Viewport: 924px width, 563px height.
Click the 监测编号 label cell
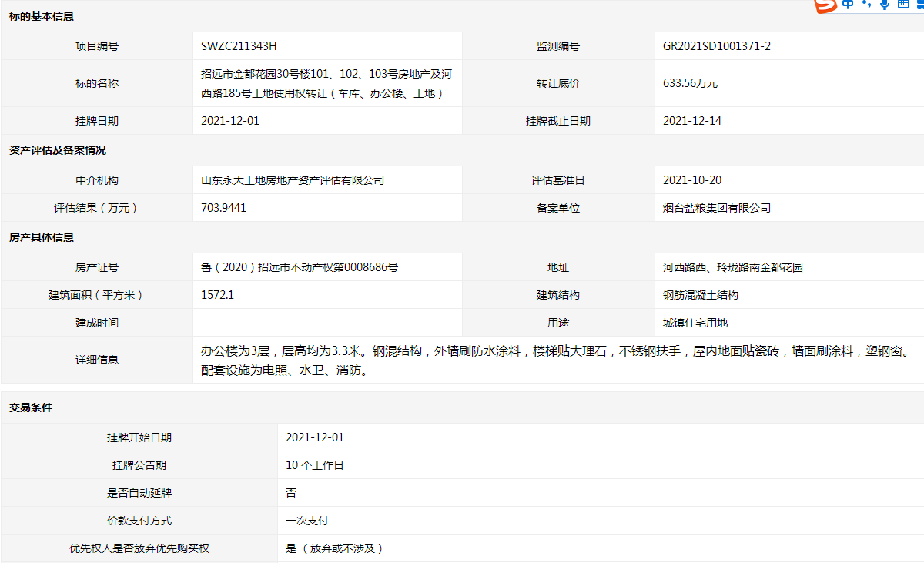coord(558,46)
